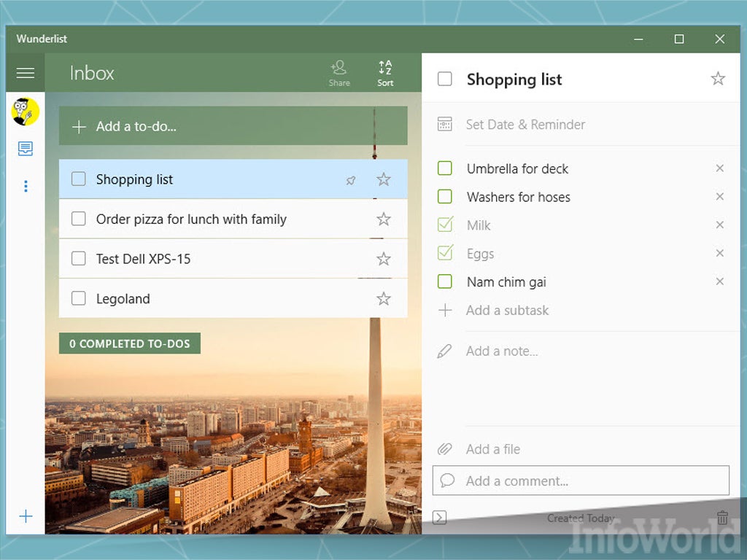
Task: Click the Umbrella for deck subtask text
Action: point(517,168)
